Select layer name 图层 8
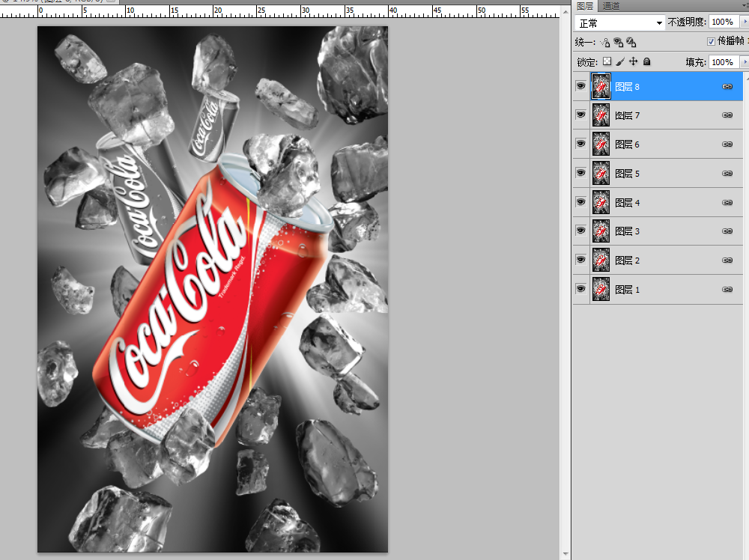 [x=627, y=87]
